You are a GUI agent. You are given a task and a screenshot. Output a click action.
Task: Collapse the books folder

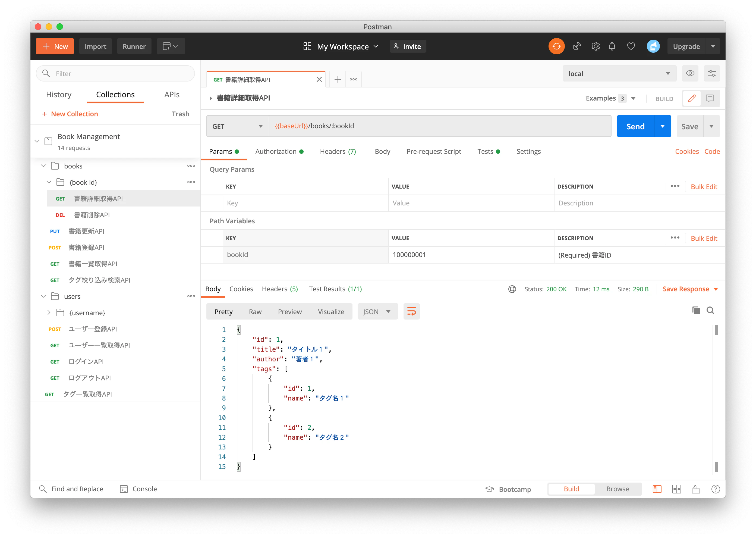[x=43, y=166]
